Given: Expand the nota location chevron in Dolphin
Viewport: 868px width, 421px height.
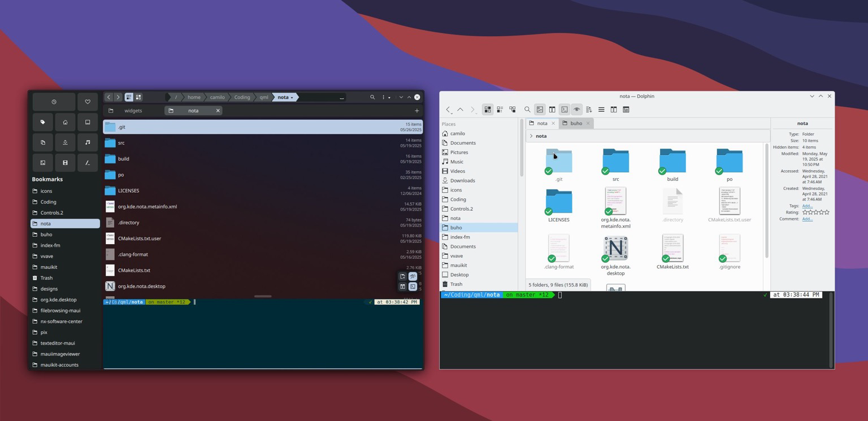Looking at the screenshot, I should [x=531, y=136].
